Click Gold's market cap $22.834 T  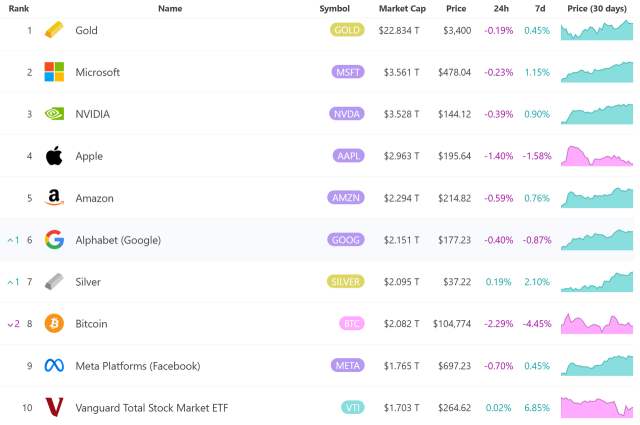click(x=399, y=31)
